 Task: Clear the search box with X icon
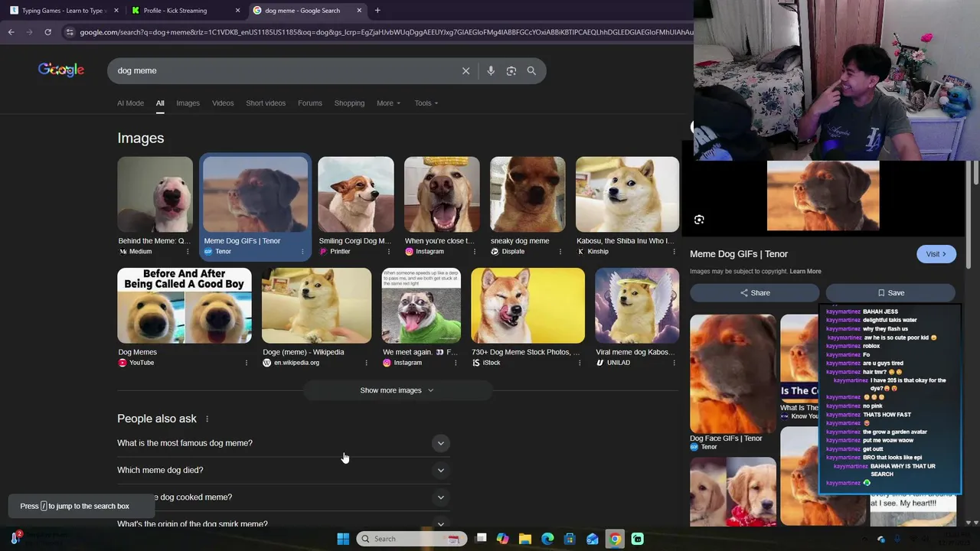(x=465, y=70)
